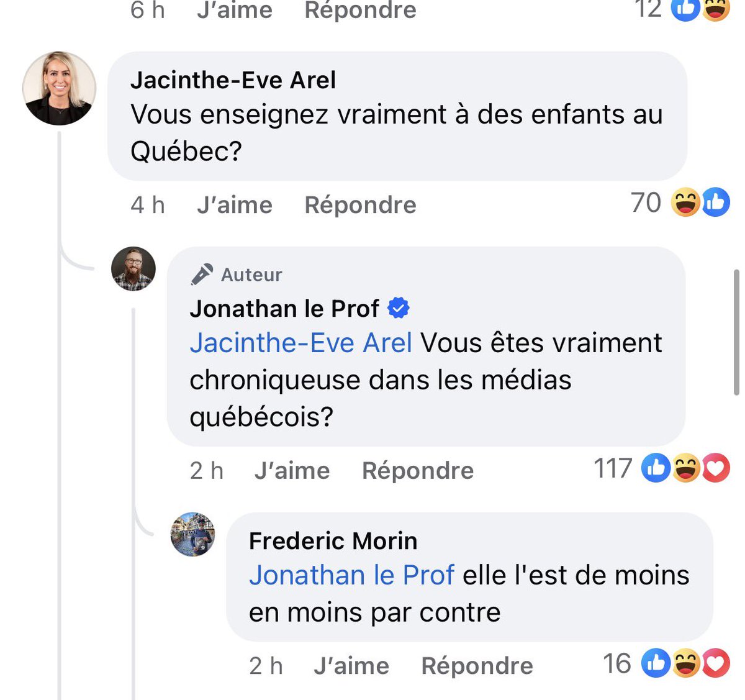
Task: Open Frederic Morin's profile picture
Action: click(193, 534)
